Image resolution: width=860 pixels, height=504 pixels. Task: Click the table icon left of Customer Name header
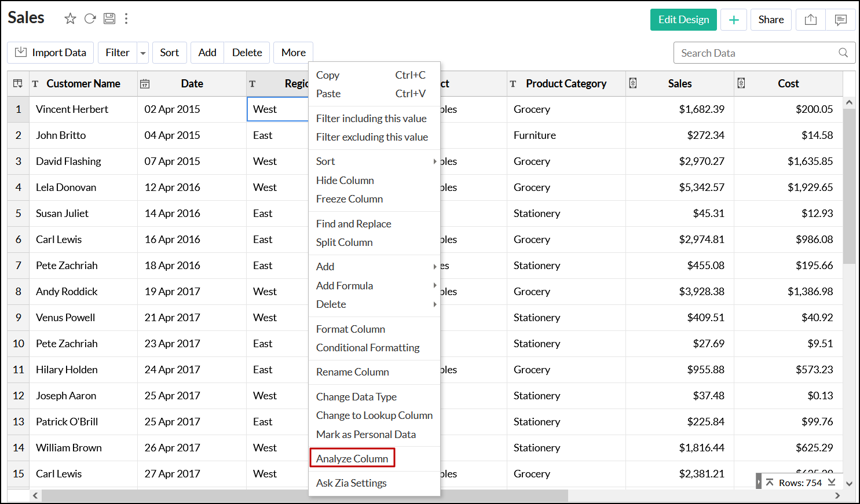click(x=18, y=83)
